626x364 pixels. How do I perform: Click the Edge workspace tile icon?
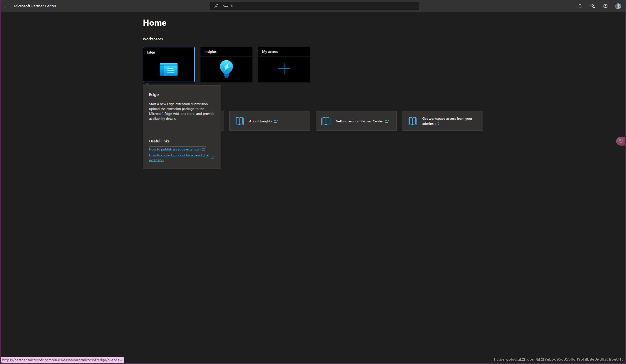pyautogui.click(x=168, y=69)
